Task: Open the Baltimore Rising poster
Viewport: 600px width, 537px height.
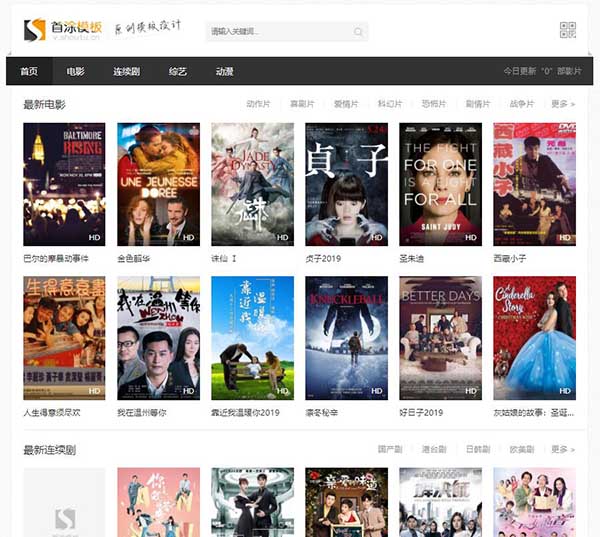Action: (64, 184)
